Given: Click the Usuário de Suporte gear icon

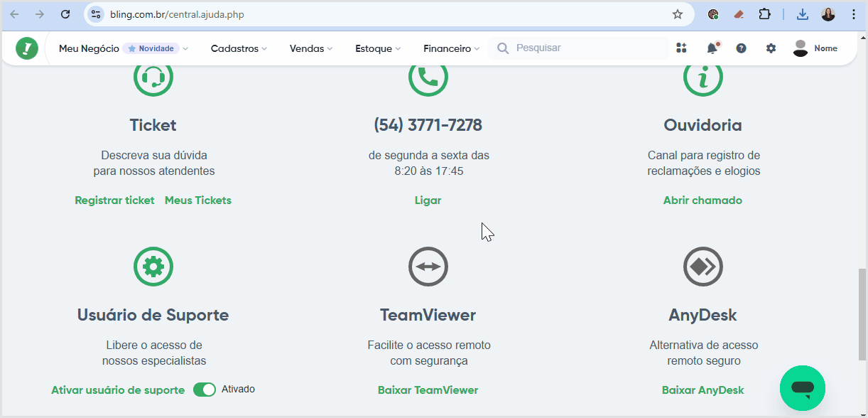Looking at the screenshot, I should click(x=153, y=267).
